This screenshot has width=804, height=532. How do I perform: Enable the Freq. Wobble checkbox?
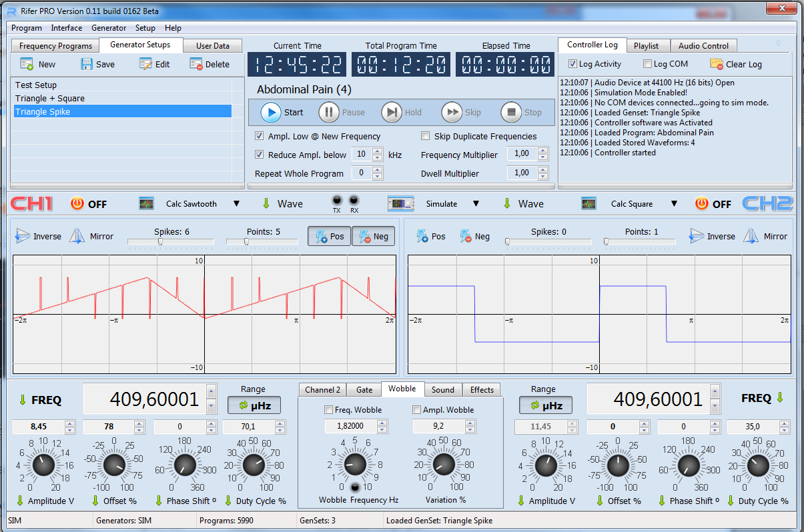click(x=328, y=410)
